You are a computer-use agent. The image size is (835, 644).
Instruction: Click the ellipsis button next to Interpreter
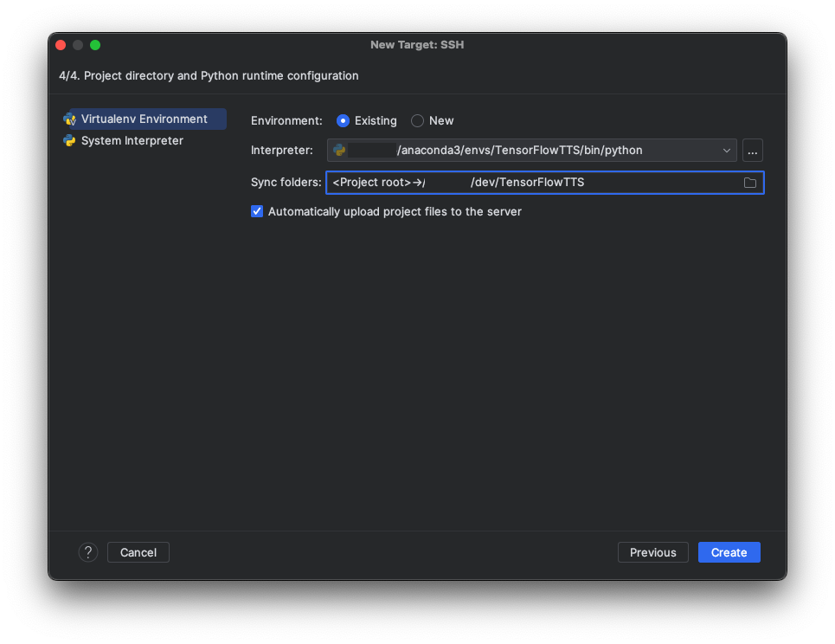coord(753,151)
